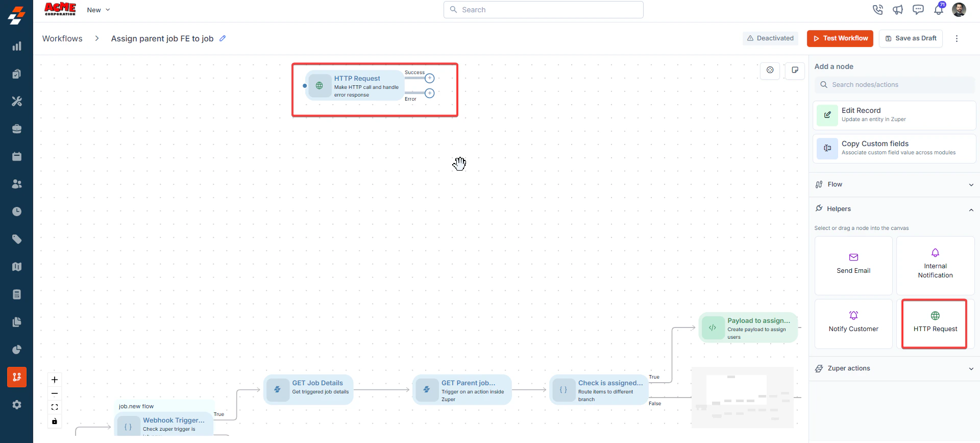
Task: Open the three-dot more options menu
Action: tap(957, 38)
